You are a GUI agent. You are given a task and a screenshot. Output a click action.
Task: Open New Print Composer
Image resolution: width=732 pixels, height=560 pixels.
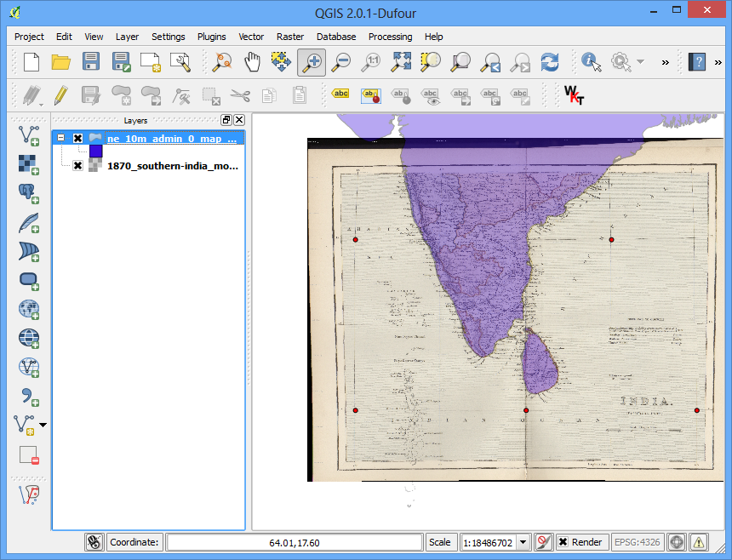[151, 62]
